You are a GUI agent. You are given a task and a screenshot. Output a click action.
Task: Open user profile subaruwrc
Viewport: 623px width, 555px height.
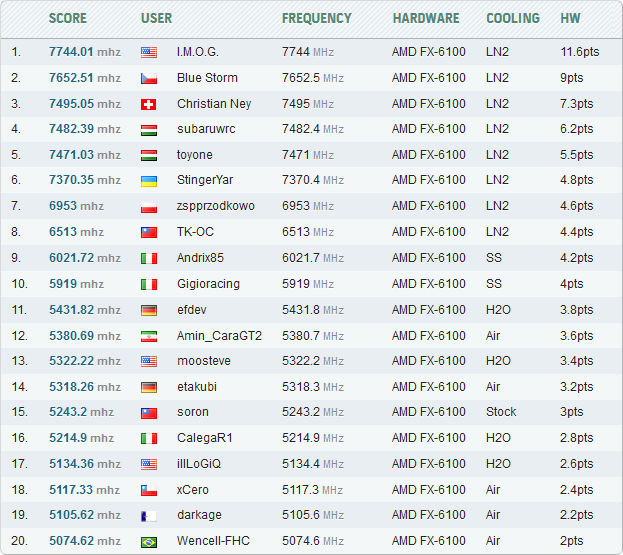pyautogui.click(x=206, y=129)
